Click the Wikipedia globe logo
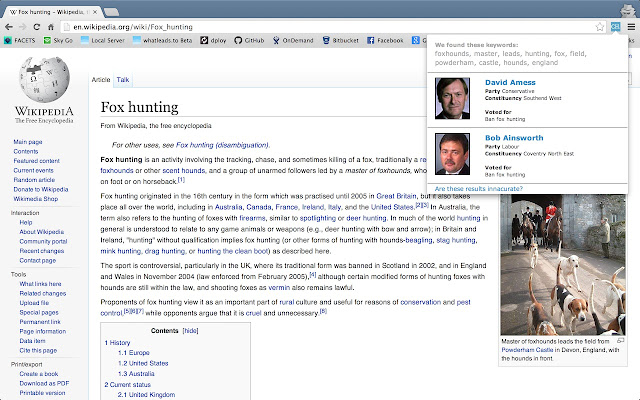Image resolution: width=640 pixels, height=400 pixels. coord(44,80)
